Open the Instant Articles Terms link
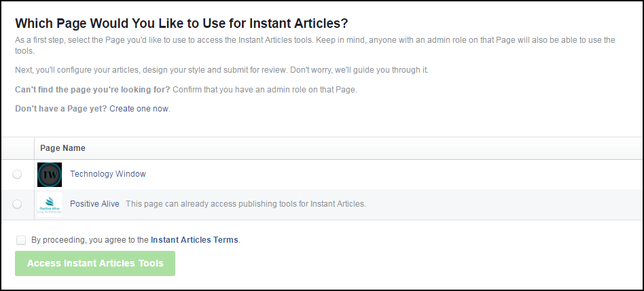Screen dimensions: 644x291 click(x=194, y=240)
